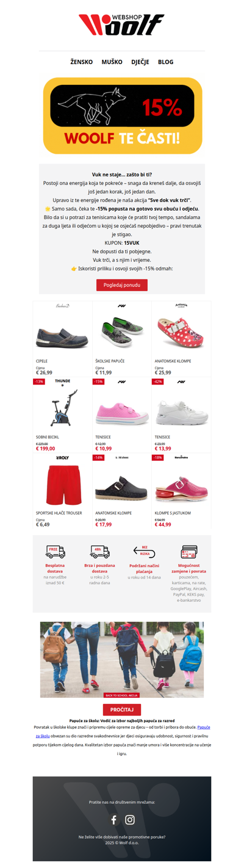244x868 pixels.
Task: Click the 48h delivery truck icon
Action: point(99,552)
